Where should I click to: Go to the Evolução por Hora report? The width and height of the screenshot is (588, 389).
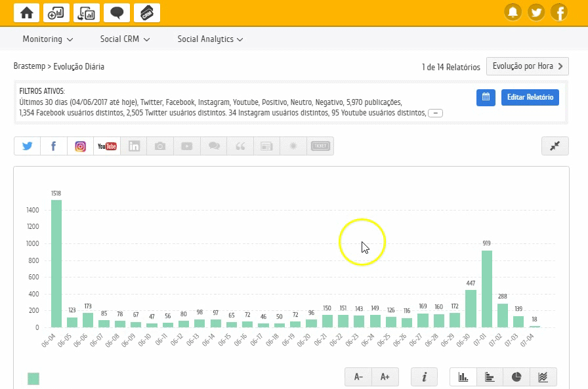527,66
